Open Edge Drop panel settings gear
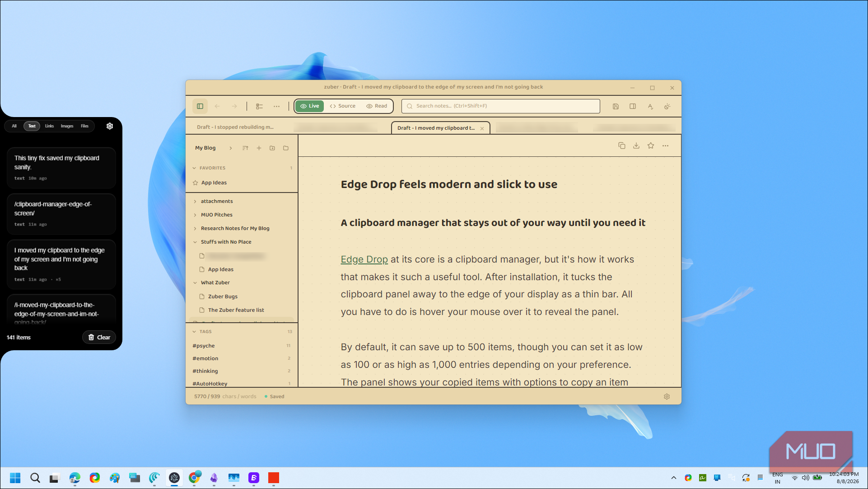This screenshot has width=868, height=489. [x=110, y=126]
